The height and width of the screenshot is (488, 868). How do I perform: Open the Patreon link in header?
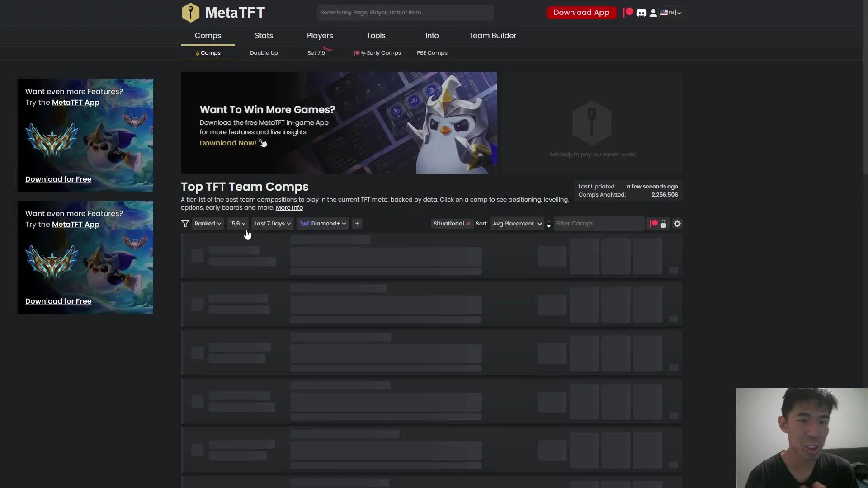[627, 13]
